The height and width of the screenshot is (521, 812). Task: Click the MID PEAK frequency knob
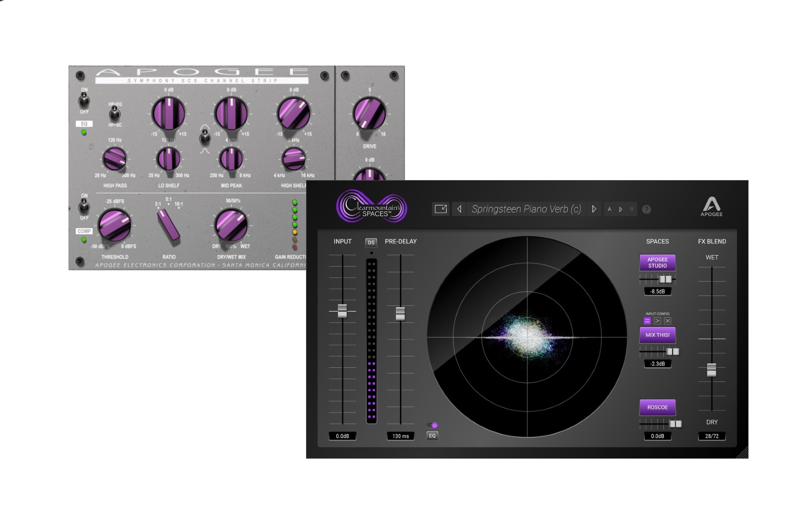coord(231,159)
